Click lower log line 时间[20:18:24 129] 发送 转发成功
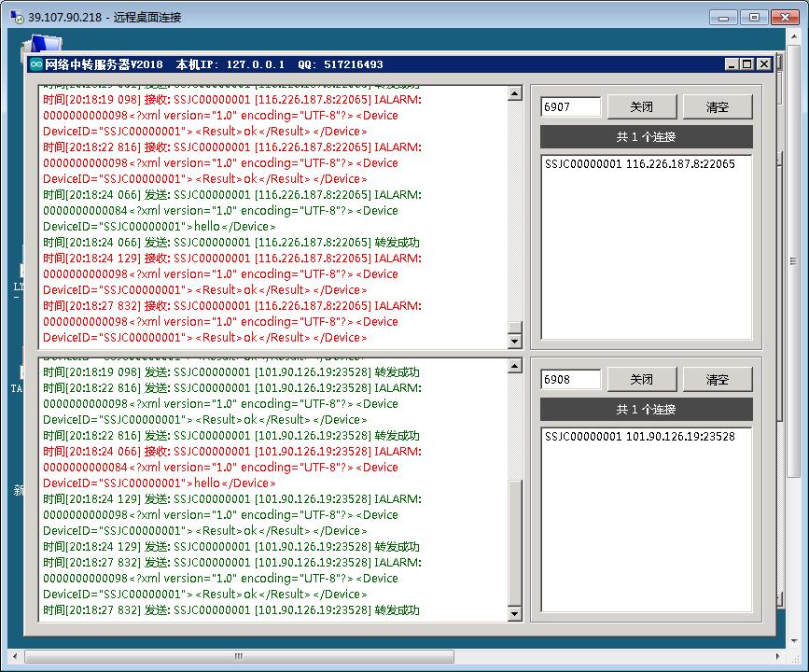Screen dimensions: 809x672 point(231,547)
